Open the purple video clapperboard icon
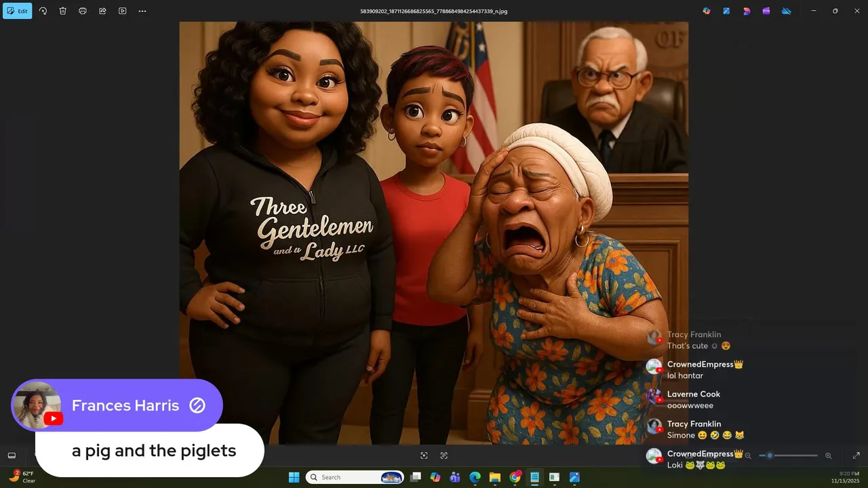 tap(766, 11)
